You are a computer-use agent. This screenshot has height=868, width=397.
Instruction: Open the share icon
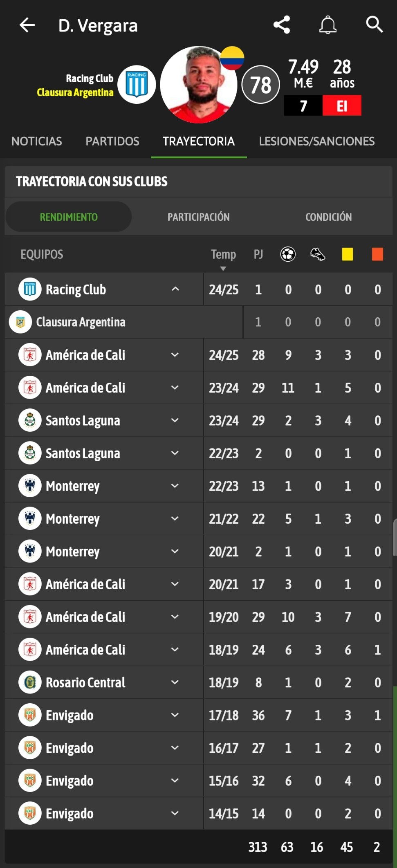(x=282, y=25)
